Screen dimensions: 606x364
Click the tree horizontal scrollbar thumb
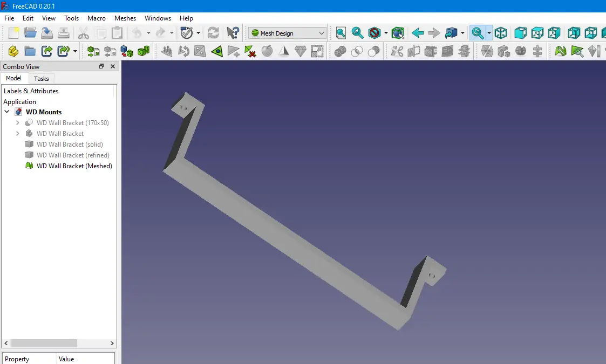click(44, 343)
